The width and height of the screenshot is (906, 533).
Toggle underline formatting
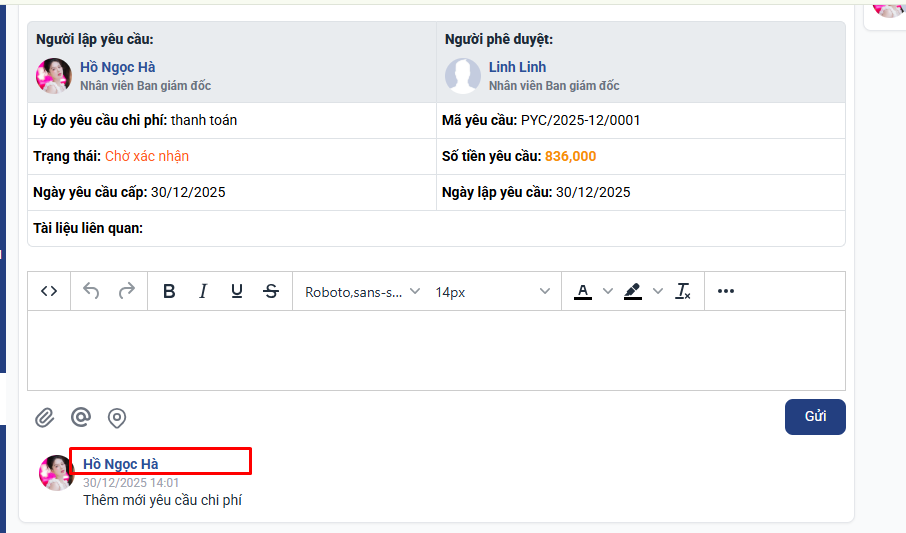(x=237, y=291)
